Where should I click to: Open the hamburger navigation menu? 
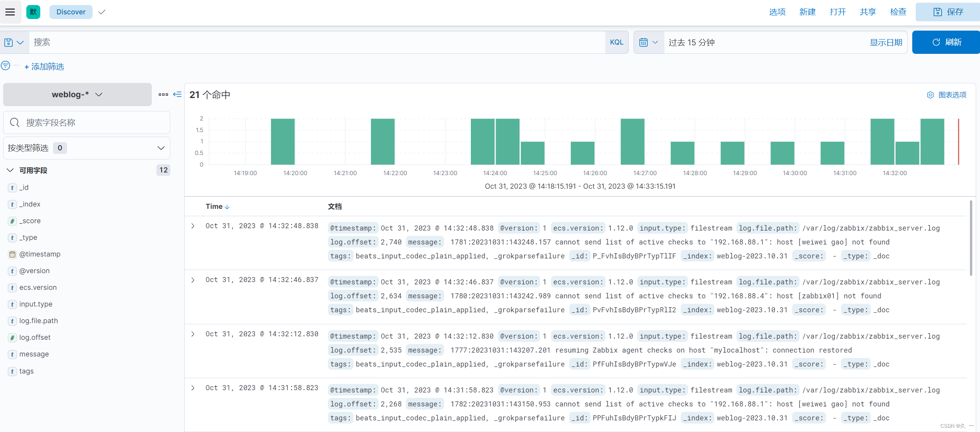pyautogui.click(x=10, y=12)
